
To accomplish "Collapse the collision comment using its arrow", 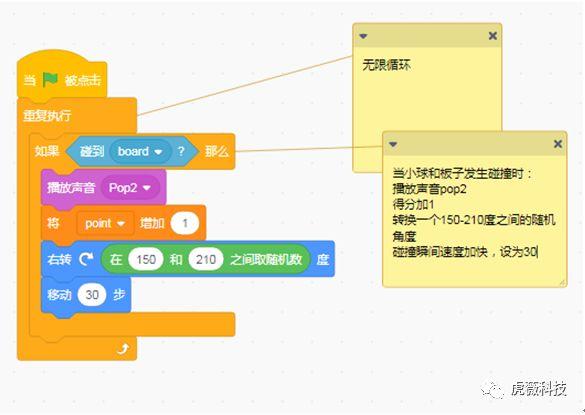I will point(393,144).
